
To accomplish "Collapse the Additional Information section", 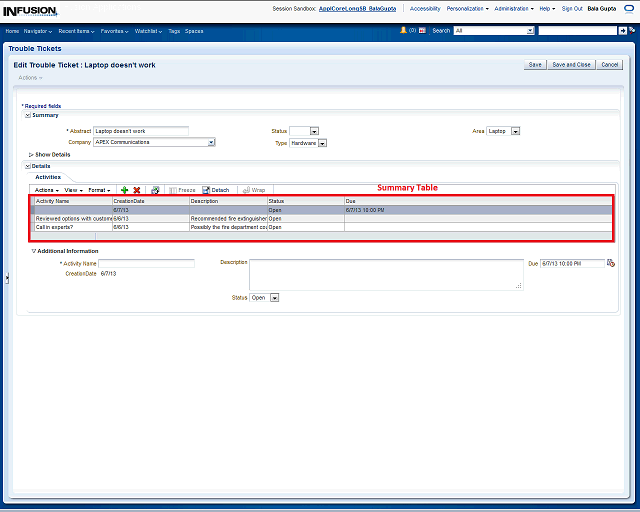I will pos(33,251).
